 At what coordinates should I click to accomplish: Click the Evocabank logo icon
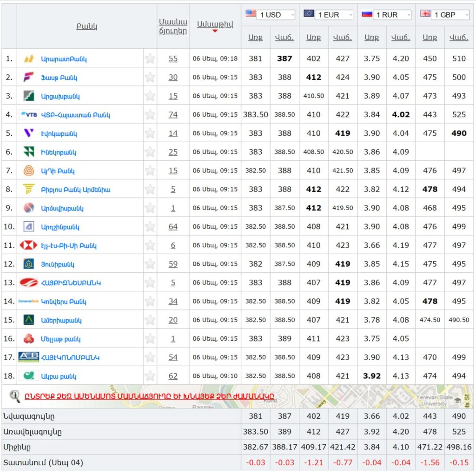tap(29, 133)
